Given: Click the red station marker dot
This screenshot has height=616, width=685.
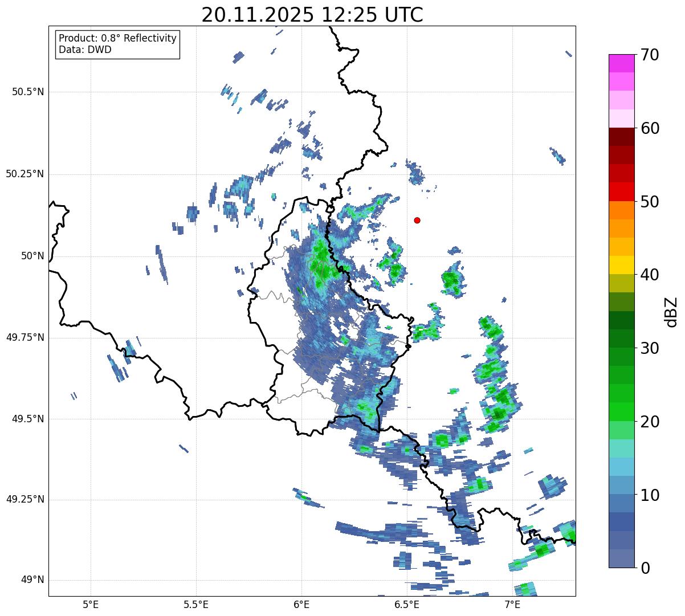Looking at the screenshot, I should click(x=417, y=220).
